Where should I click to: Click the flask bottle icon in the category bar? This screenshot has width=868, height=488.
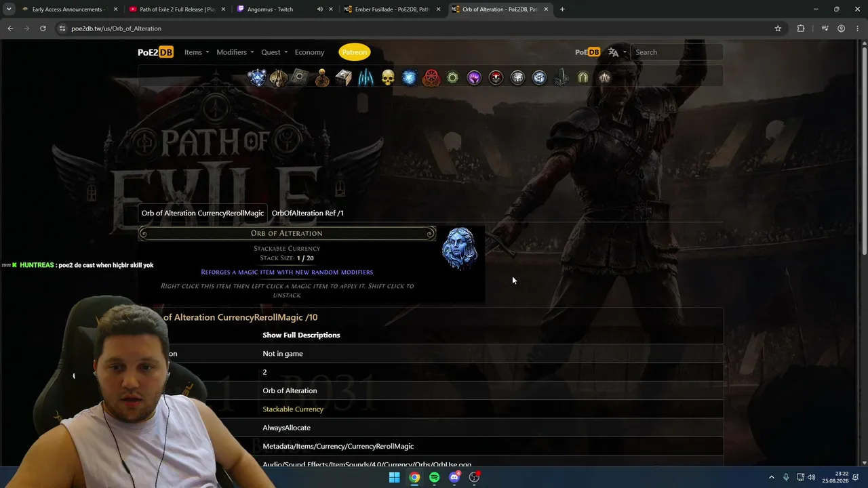322,78
